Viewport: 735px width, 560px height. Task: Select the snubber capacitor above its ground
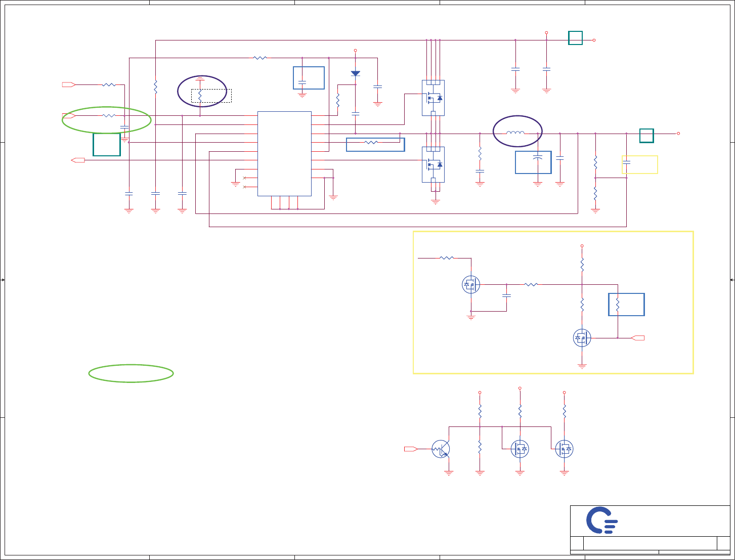pos(480,171)
